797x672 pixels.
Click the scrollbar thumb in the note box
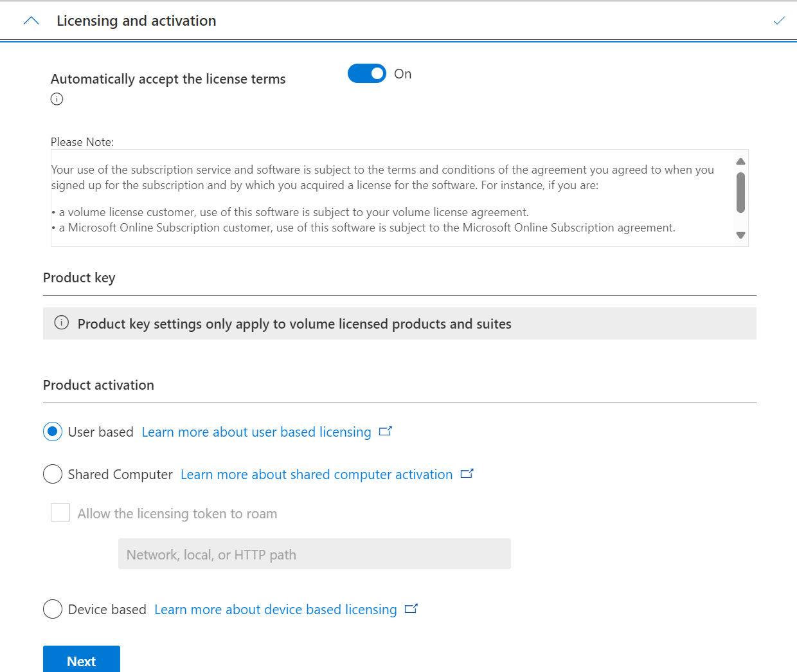tap(740, 192)
